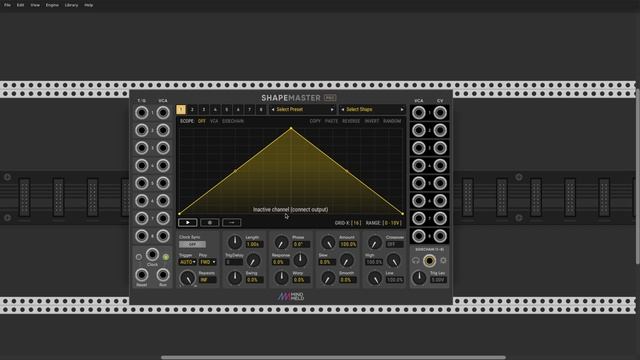This screenshot has width=640, height=360.
Task: Click the CV output jack for channel 5
Action: coord(440,183)
